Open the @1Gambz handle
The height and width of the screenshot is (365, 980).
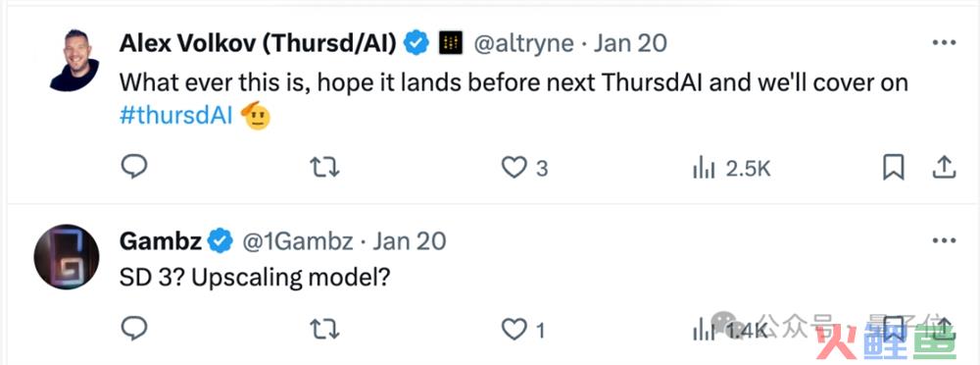pos(298,241)
